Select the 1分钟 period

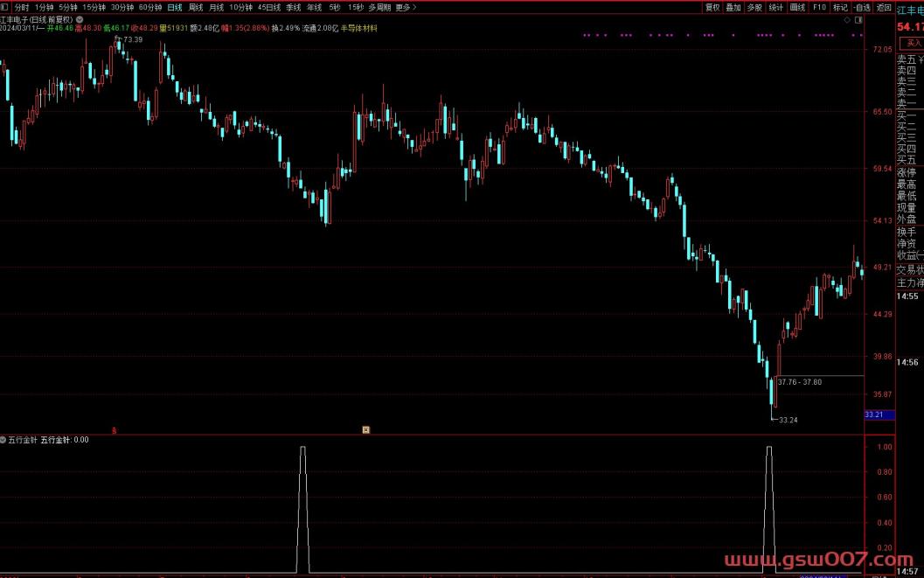click(45, 7)
